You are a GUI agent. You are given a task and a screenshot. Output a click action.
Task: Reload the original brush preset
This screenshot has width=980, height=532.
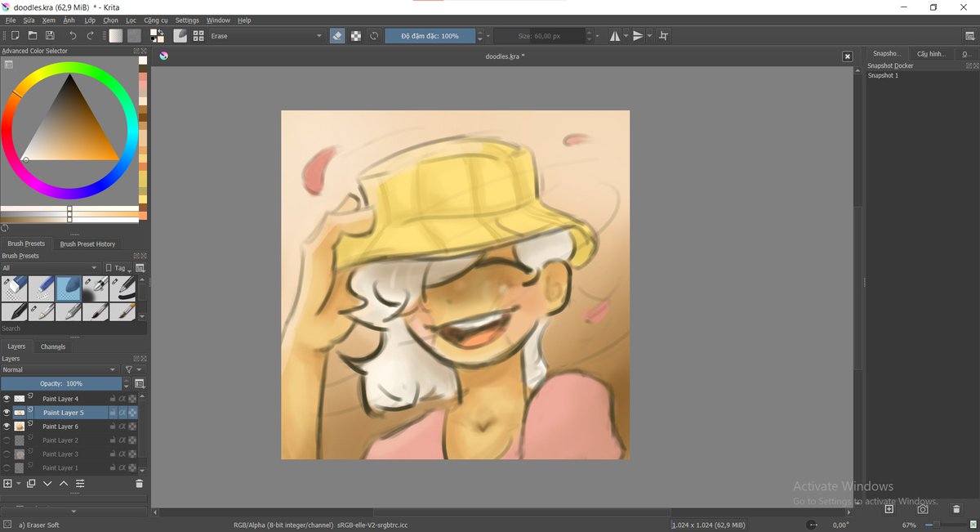click(x=374, y=36)
